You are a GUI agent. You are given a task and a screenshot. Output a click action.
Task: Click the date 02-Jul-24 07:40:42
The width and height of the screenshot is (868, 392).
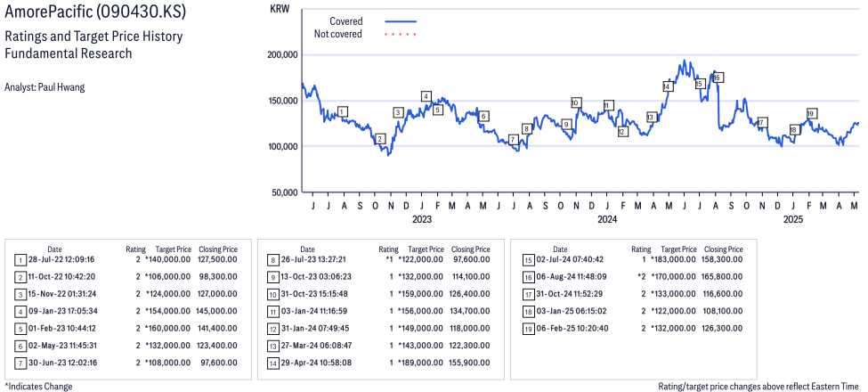tap(569, 259)
